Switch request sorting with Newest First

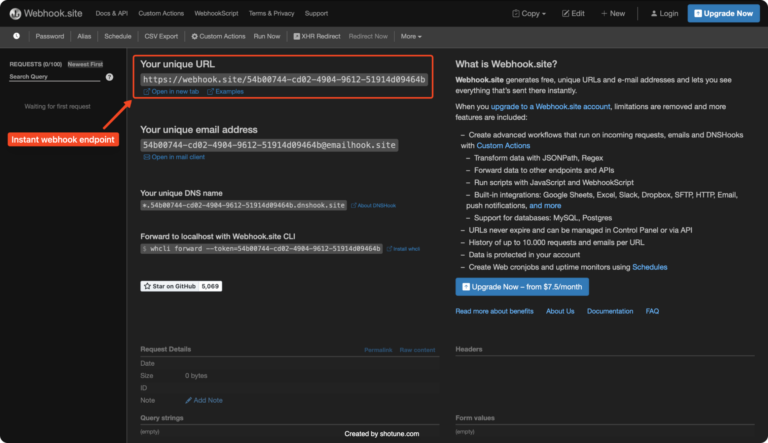pos(85,63)
